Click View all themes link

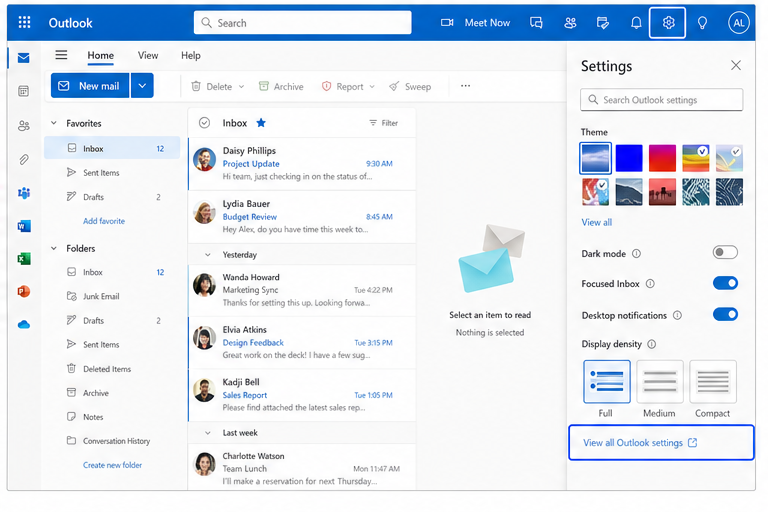(597, 222)
